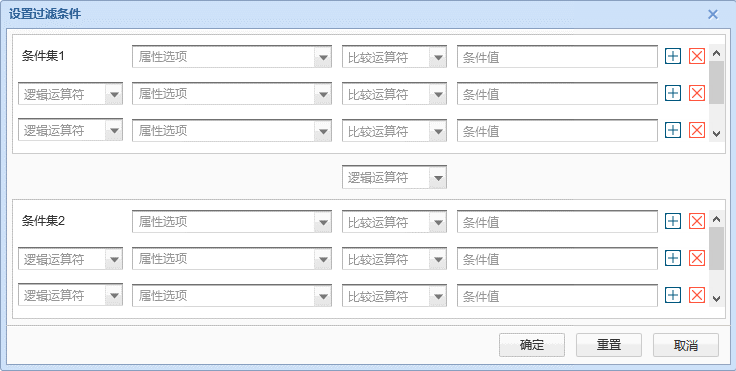736x371 pixels.
Task: Click red X icon in 条件集2 second row
Action: [x=697, y=258]
